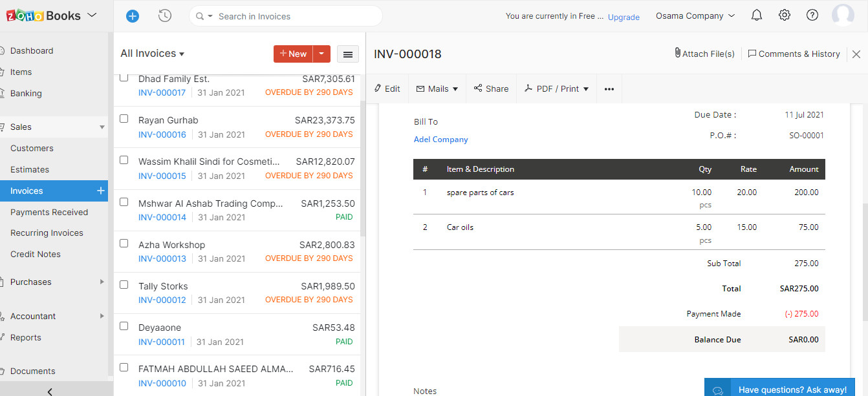Share the invoice
This screenshot has width=868, height=396.
coord(491,89)
